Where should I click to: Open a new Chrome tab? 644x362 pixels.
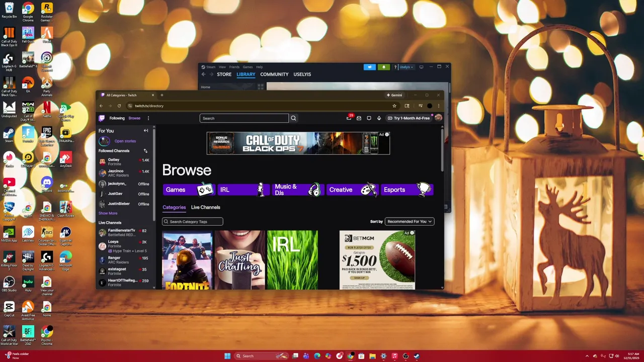tap(162, 95)
